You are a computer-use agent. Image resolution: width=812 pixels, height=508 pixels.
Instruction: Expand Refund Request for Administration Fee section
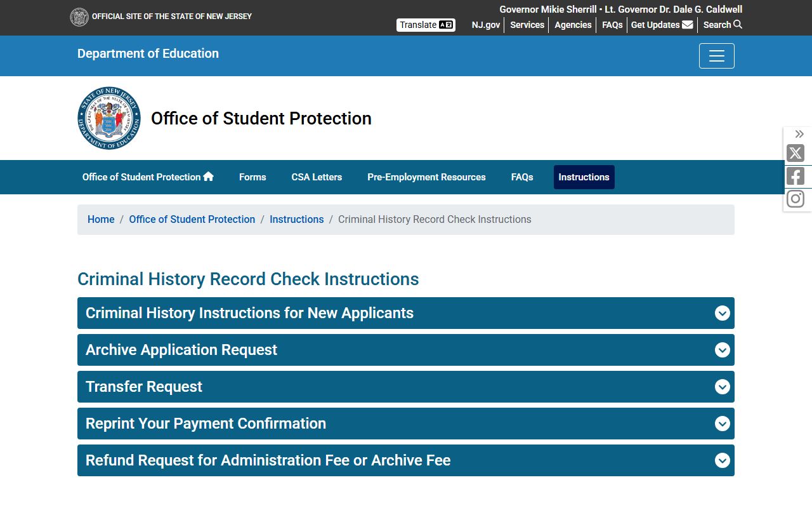coord(406,460)
